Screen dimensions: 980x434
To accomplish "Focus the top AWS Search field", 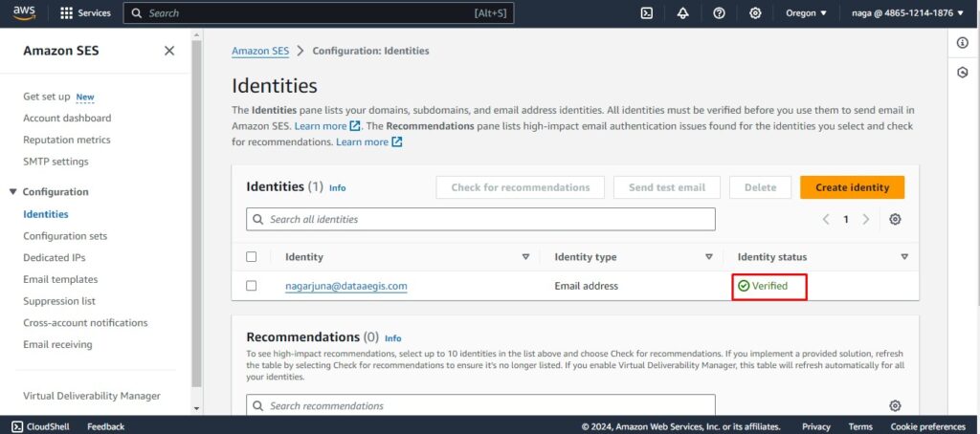I will pyautogui.click(x=319, y=13).
